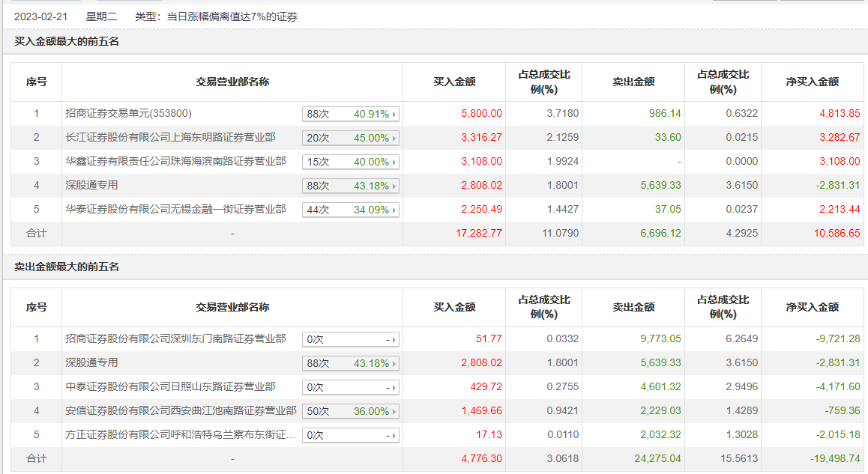The image size is (868, 474).
Task: Open 方正证券呼和浩特乌兰察布东街 link
Action: pos(181,435)
